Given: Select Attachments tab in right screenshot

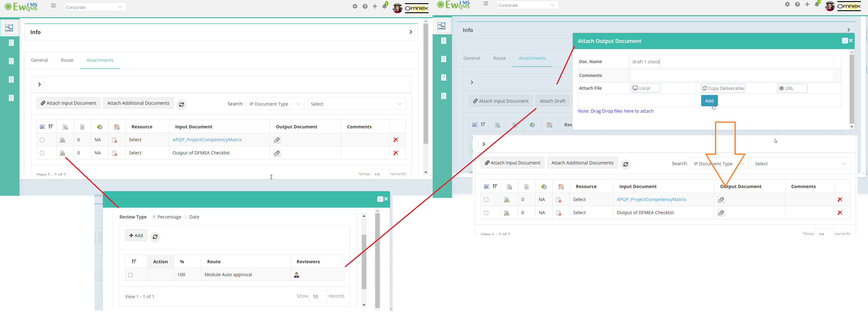Looking at the screenshot, I should click(532, 58).
